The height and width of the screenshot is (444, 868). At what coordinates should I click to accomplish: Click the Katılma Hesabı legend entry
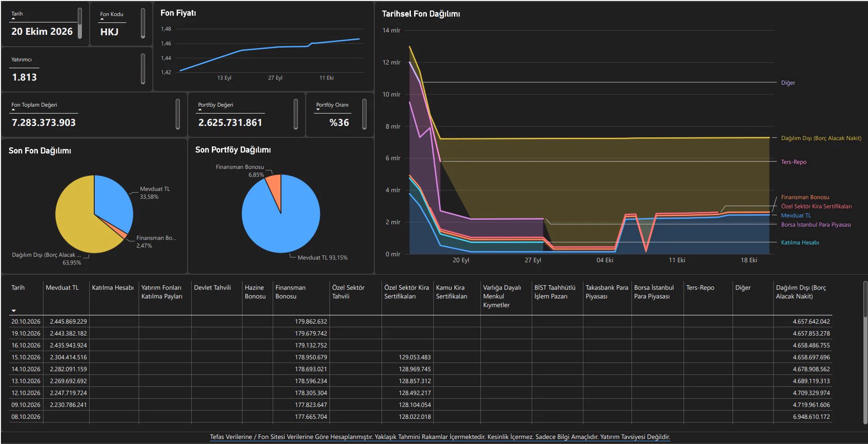(800, 243)
